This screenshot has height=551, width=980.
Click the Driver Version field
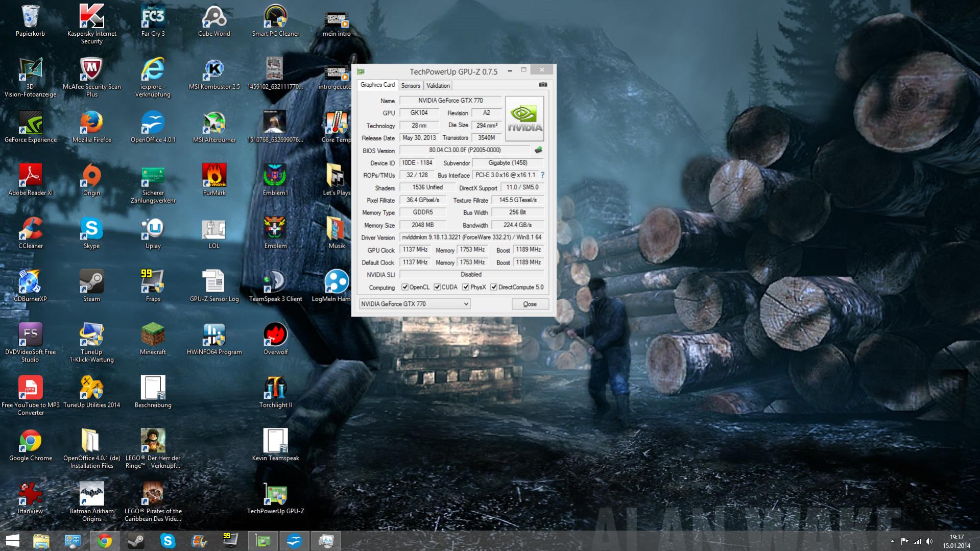coord(471,237)
